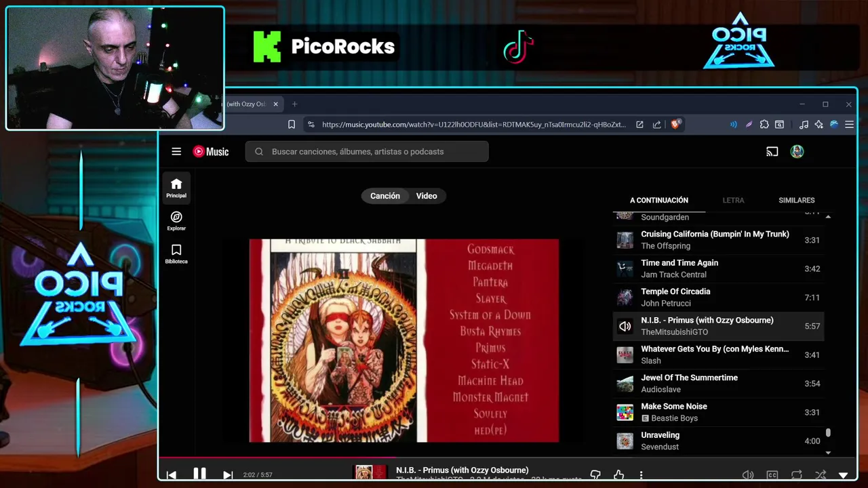Viewport: 868px width, 488px height.
Task: Click the search magnifier icon
Action: coord(259,152)
